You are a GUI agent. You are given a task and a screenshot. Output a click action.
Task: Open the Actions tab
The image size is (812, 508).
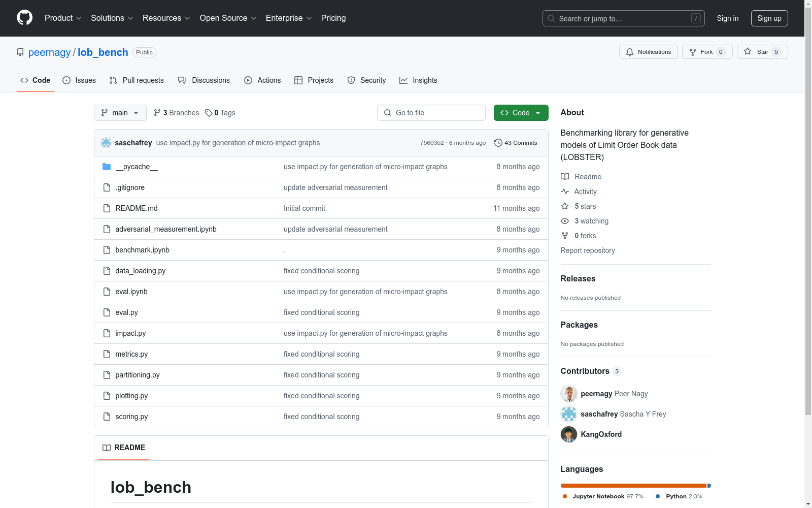[x=262, y=80]
